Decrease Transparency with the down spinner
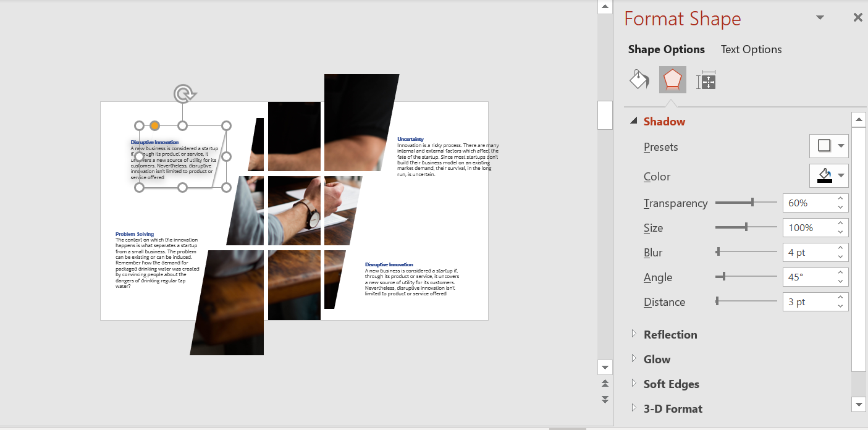 pyautogui.click(x=841, y=207)
